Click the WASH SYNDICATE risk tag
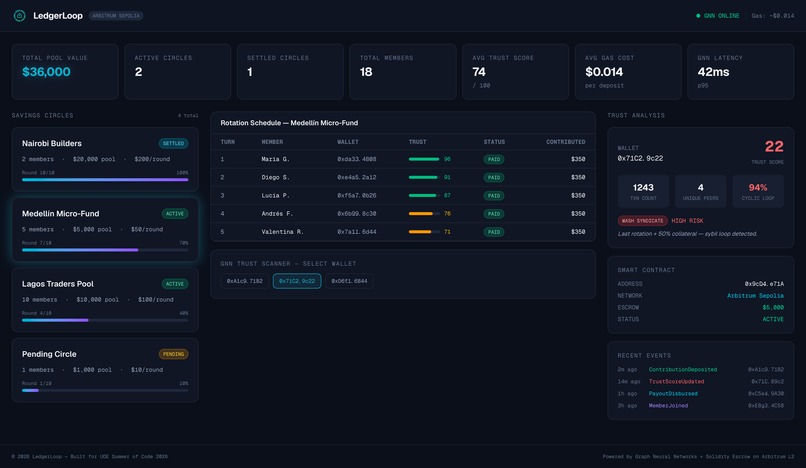Image resolution: width=806 pixels, height=468 pixels. tap(643, 221)
